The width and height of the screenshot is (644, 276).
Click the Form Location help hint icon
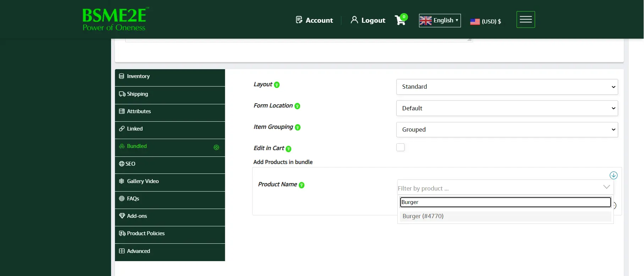297,106
